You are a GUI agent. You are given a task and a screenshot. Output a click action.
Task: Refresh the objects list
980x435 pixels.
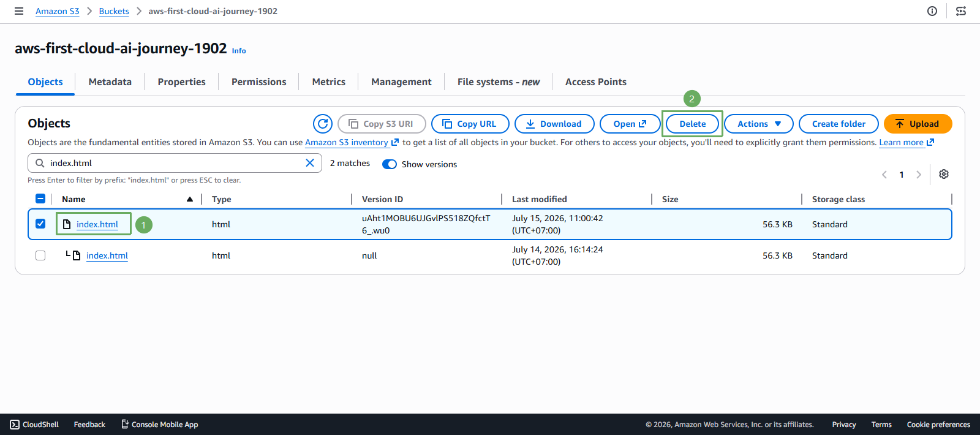pyautogui.click(x=323, y=124)
